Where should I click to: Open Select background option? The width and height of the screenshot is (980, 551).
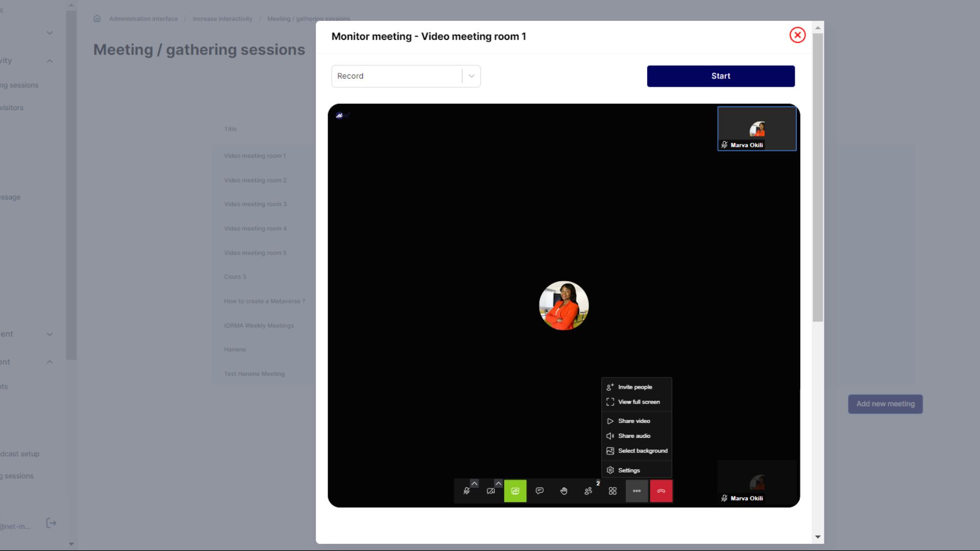coord(636,451)
